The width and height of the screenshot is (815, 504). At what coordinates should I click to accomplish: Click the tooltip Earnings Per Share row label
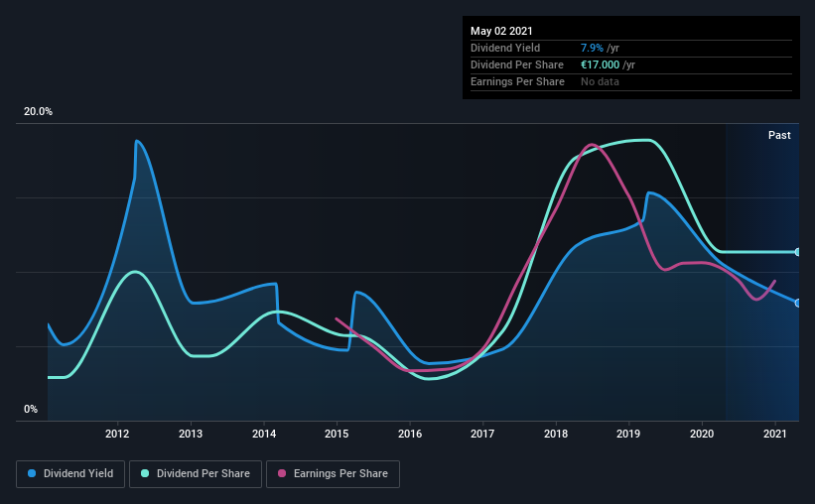click(x=518, y=81)
